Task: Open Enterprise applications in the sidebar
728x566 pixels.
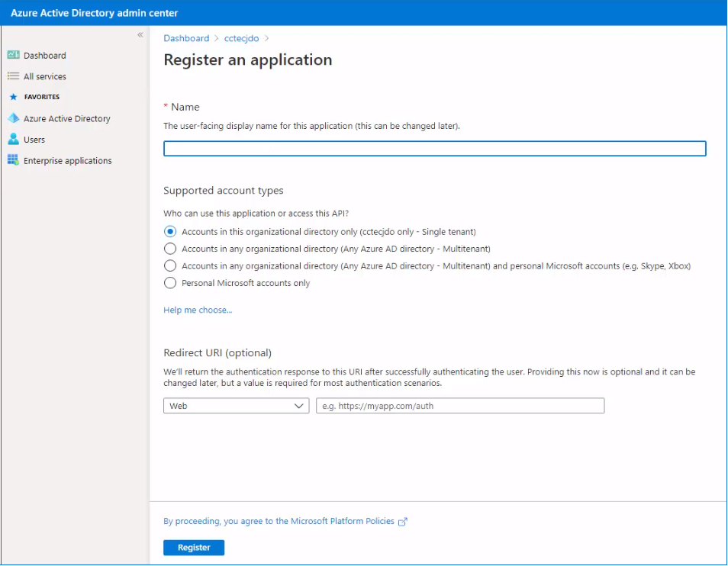Action: pyautogui.click(x=68, y=160)
